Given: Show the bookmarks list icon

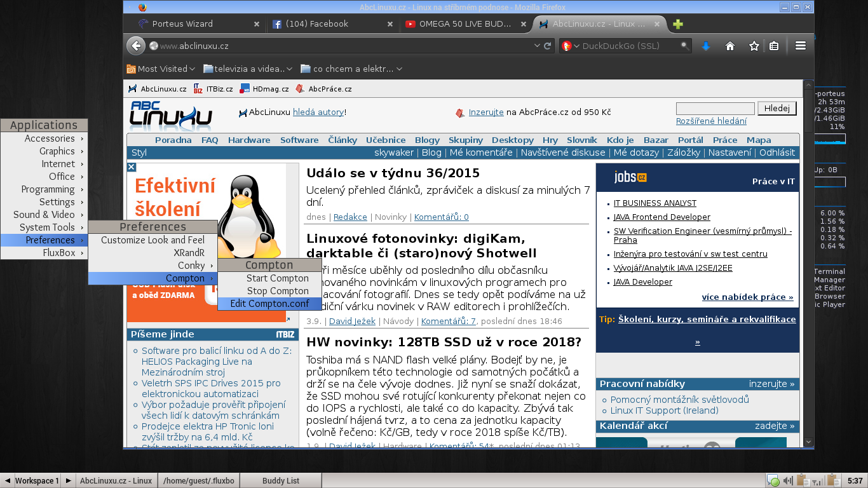Looking at the screenshot, I should point(774,46).
